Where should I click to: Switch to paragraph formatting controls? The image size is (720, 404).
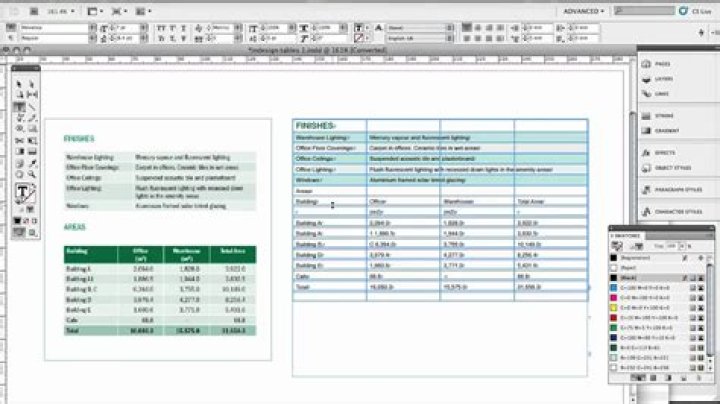click(11, 38)
